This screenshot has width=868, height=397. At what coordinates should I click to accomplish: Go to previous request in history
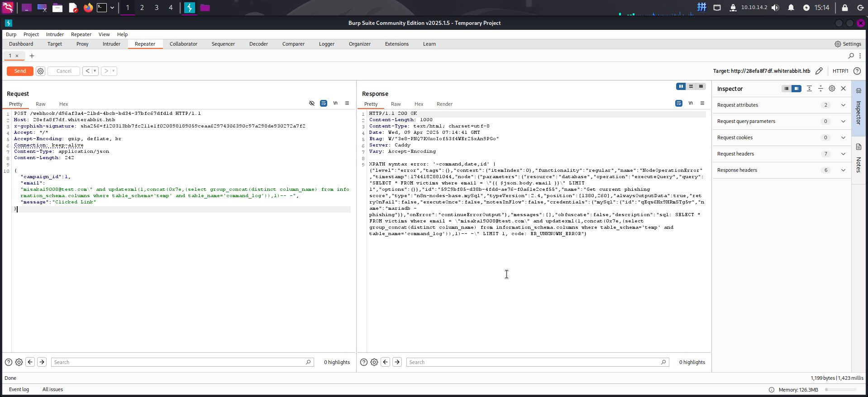coord(87,71)
